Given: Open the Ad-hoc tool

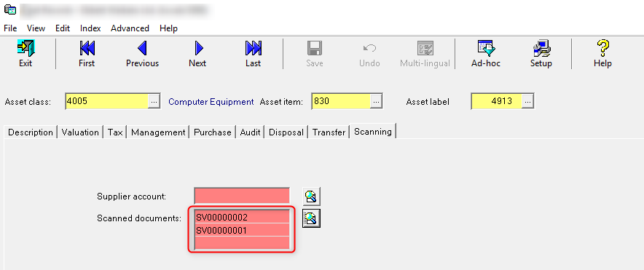Looking at the screenshot, I should click(x=486, y=54).
